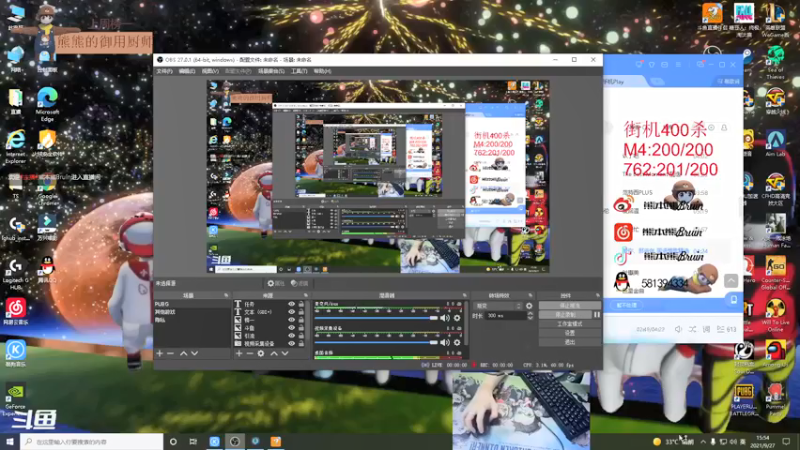Open the 编辑(E) menu in OBS
The width and height of the screenshot is (800, 450).
[x=187, y=71]
